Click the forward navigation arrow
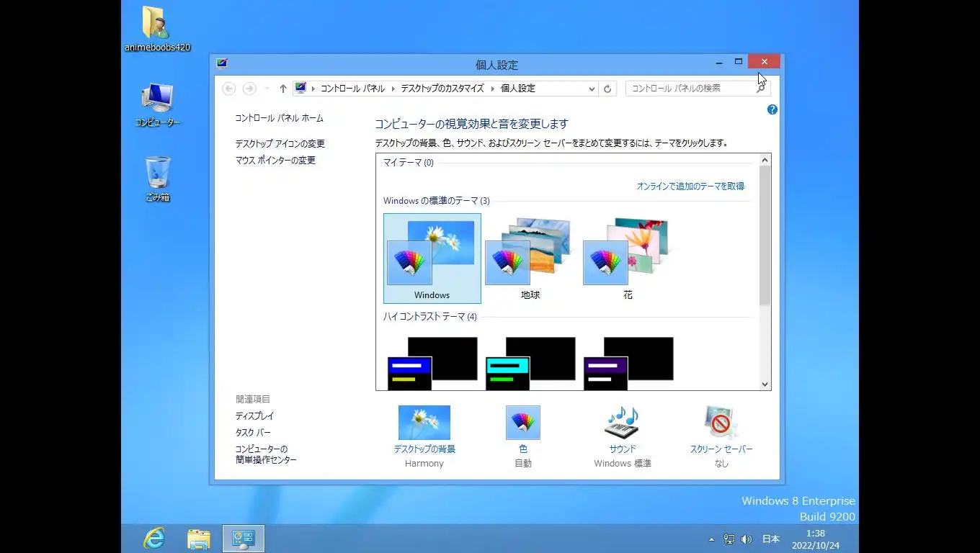This screenshot has width=980, height=553. tap(249, 89)
